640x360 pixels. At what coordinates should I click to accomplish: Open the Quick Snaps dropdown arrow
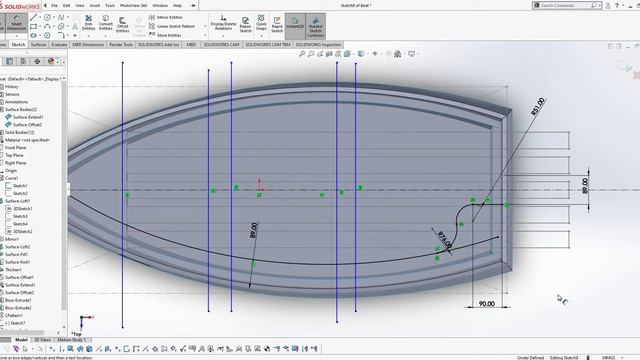[x=261, y=36]
